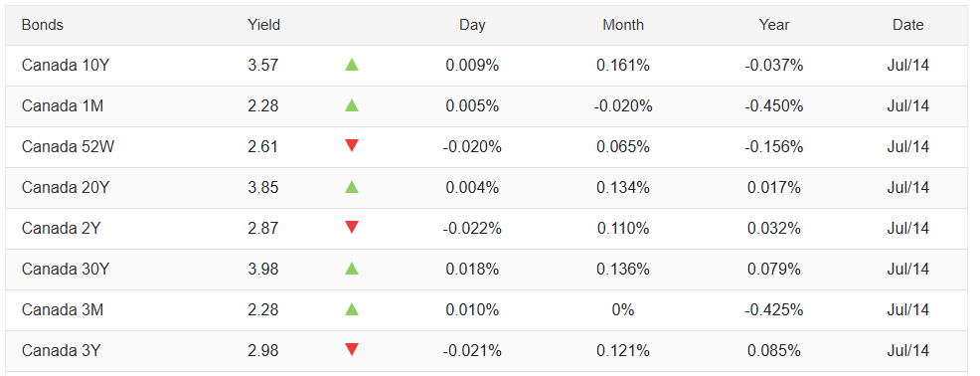Sort table by Yield column header

pyautogui.click(x=263, y=25)
